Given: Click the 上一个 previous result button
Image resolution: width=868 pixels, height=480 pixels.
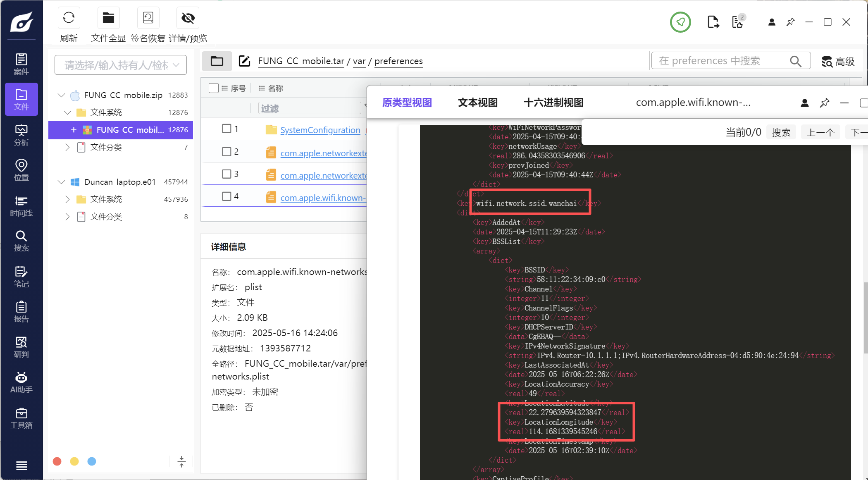Looking at the screenshot, I should 820,132.
